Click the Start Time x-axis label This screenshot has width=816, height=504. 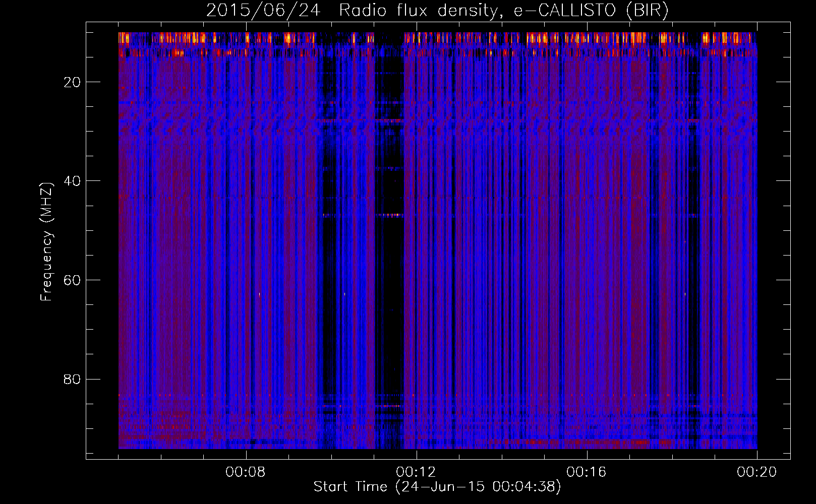(437, 487)
